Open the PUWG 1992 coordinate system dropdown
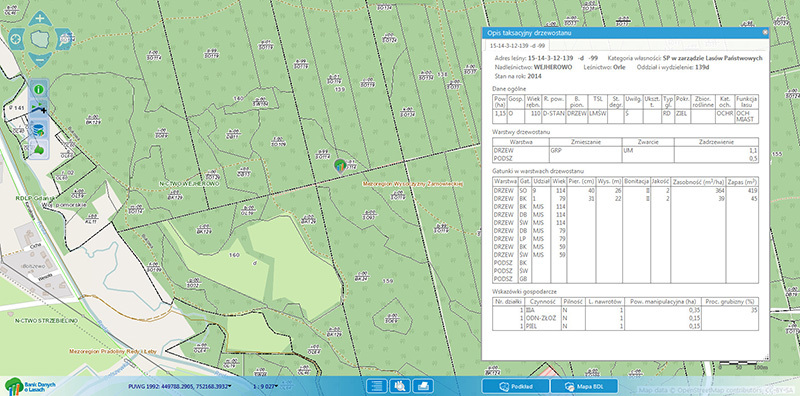This screenshot has width=800, height=396. [x=181, y=386]
